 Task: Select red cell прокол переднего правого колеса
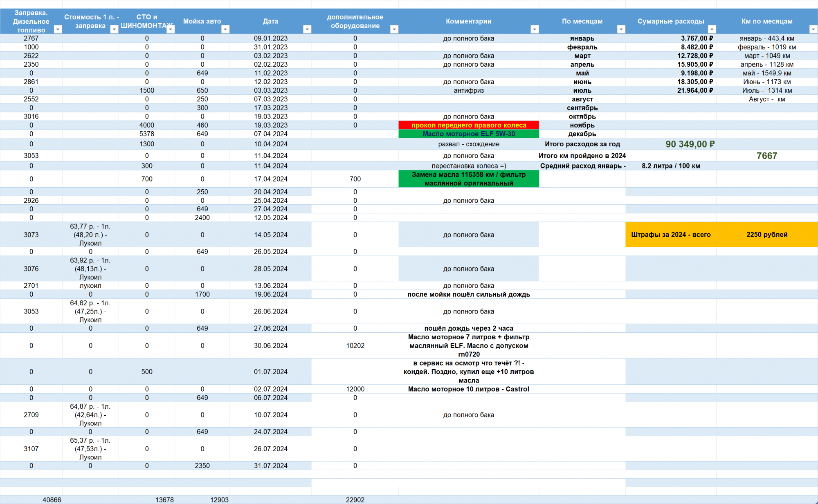tap(469, 125)
